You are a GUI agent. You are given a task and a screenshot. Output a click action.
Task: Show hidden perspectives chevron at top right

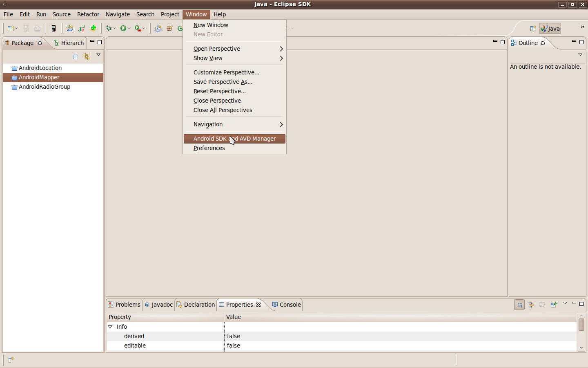pos(583,27)
